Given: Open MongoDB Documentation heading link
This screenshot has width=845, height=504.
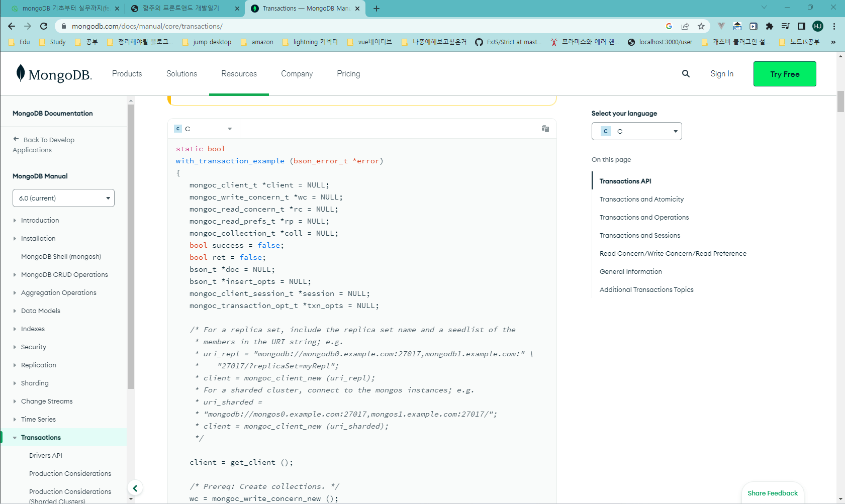Looking at the screenshot, I should 53,114.
